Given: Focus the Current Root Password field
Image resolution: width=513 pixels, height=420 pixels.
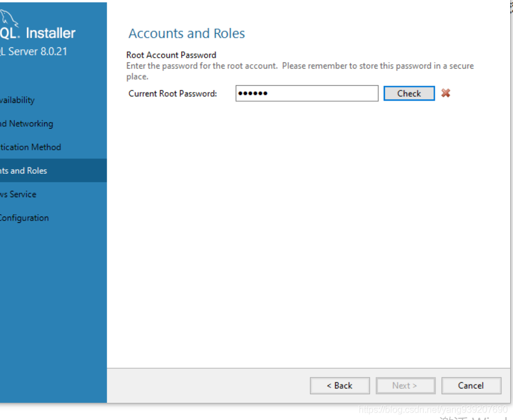Looking at the screenshot, I should [x=307, y=94].
